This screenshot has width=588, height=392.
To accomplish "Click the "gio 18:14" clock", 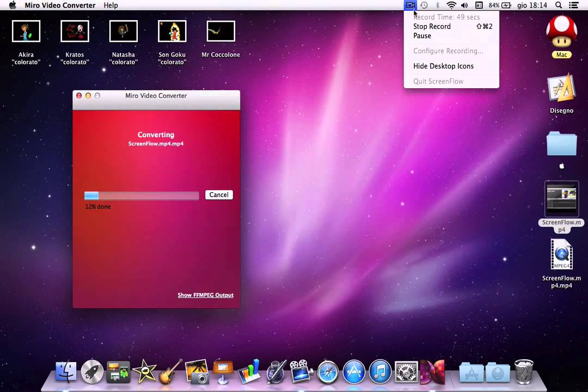I will (532, 5).
